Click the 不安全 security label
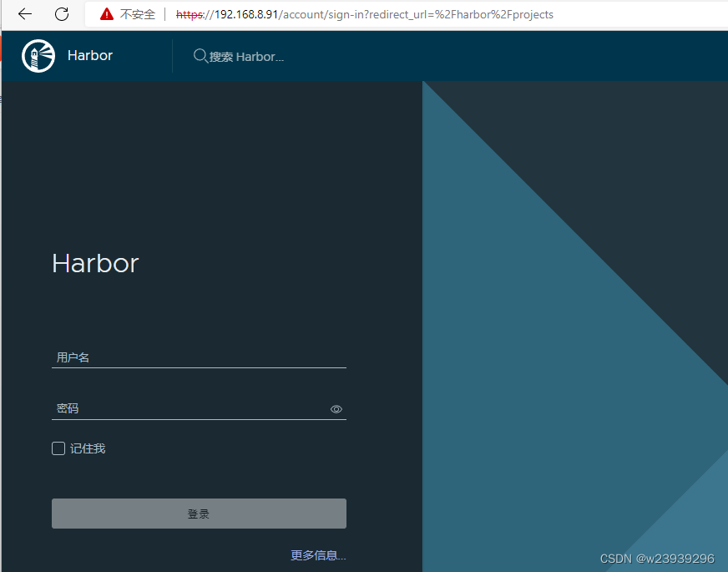Image resolution: width=728 pixels, height=572 pixels. [x=138, y=14]
